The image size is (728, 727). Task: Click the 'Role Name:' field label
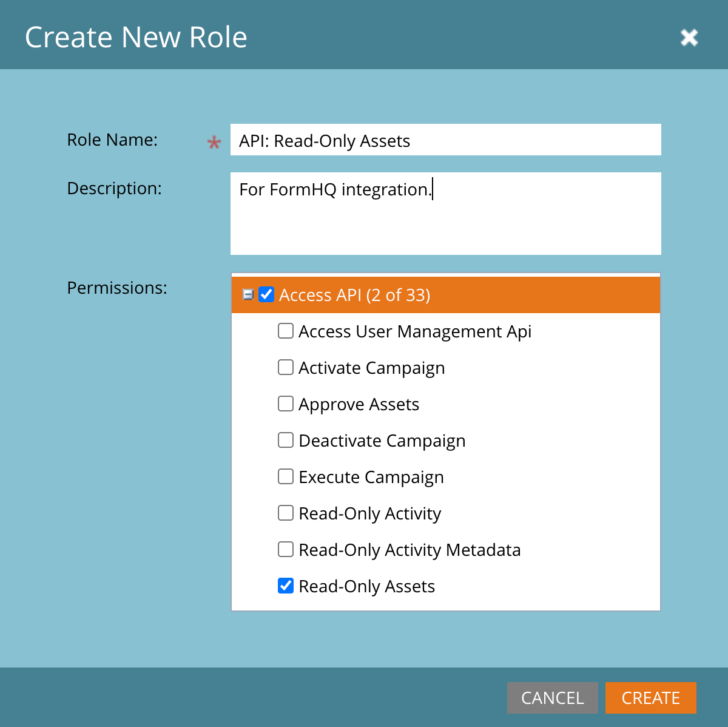112,140
